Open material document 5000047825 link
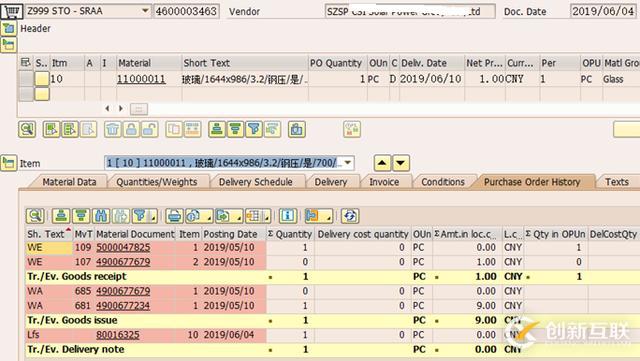 pyautogui.click(x=123, y=247)
